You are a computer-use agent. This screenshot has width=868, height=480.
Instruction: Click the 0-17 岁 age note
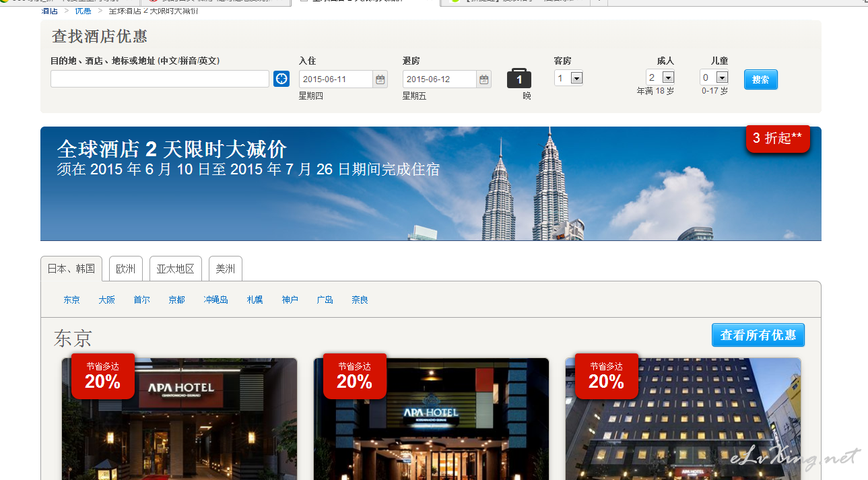click(714, 91)
